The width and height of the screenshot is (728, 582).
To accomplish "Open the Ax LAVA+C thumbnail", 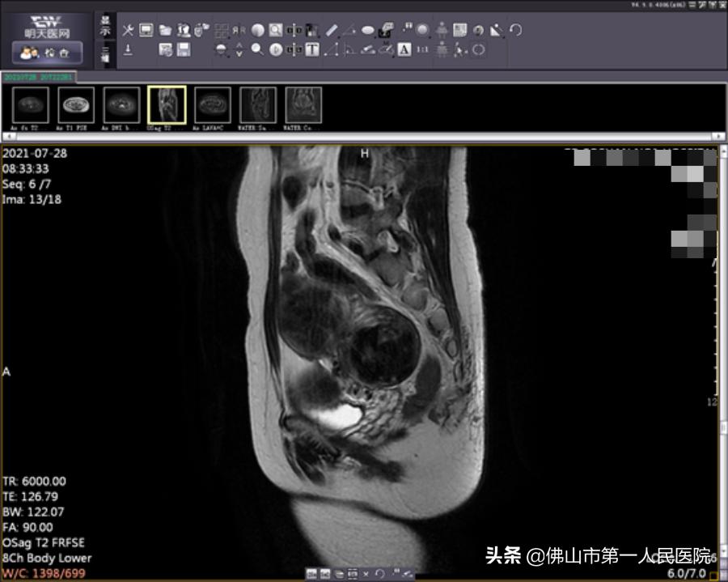I will click(x=213, y=105).
